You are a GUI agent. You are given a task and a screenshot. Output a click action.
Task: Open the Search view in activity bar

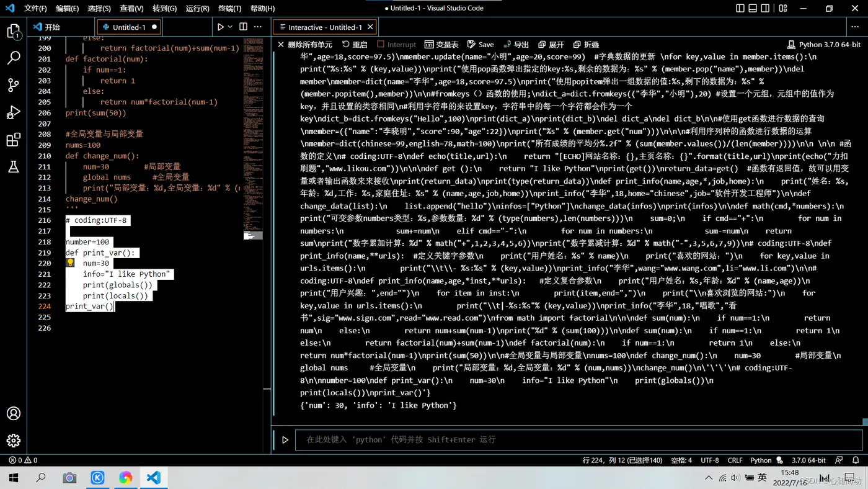click(13, 58)
